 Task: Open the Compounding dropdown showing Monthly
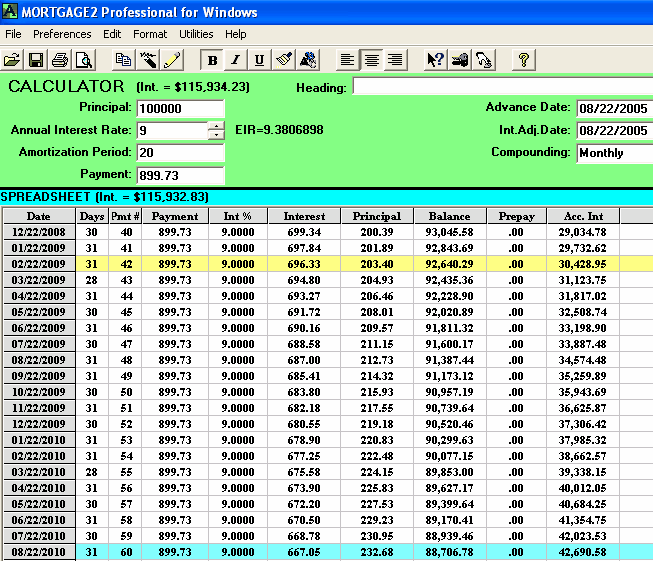[614, 153]
